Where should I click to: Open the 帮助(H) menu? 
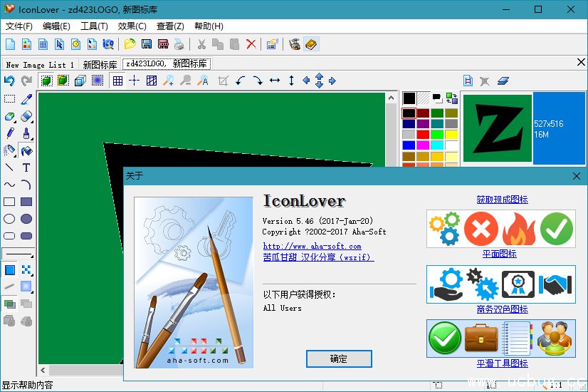pos(209,26)
